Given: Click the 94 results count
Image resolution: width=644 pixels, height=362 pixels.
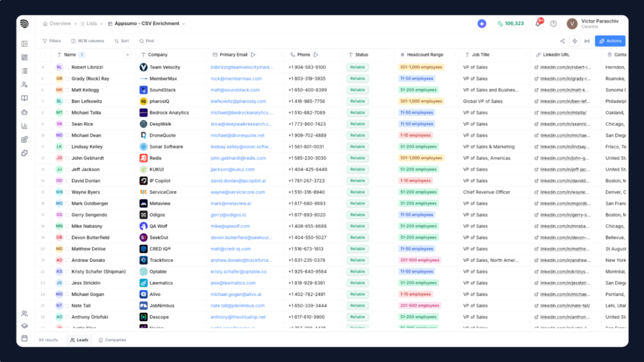Looking at the screenshot, I should tap(48, 340).
